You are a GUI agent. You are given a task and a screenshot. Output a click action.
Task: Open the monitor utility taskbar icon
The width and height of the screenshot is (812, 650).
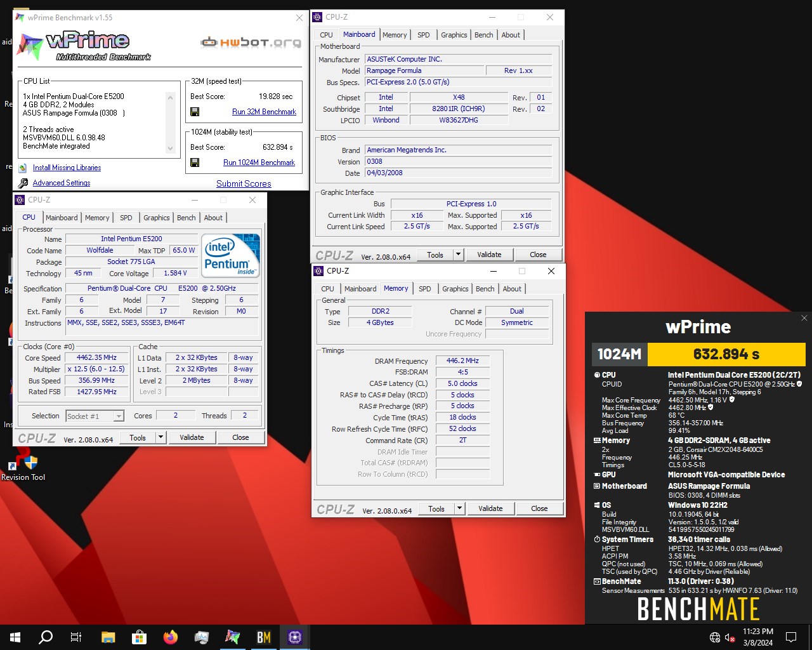[x=201, y=637]
